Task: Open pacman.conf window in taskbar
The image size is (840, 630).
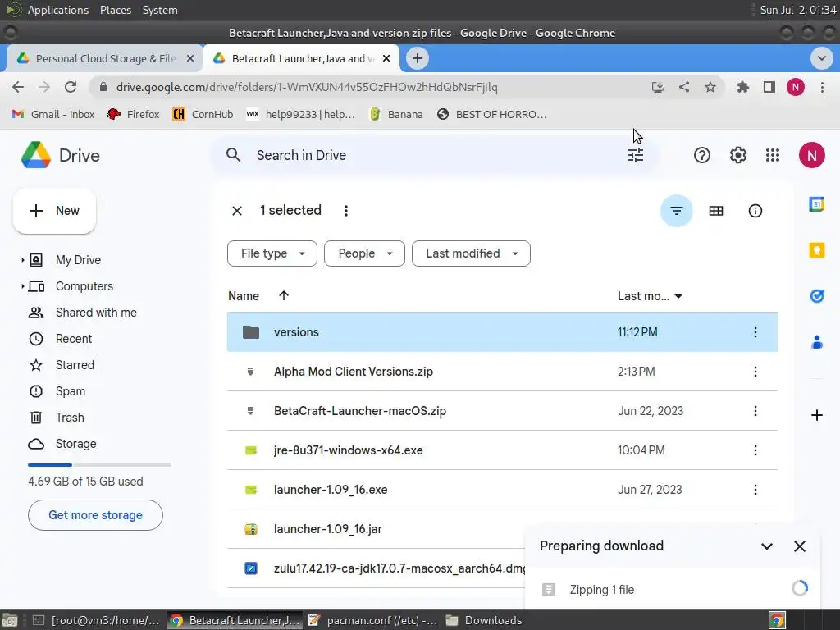Action: coord(372,620)
